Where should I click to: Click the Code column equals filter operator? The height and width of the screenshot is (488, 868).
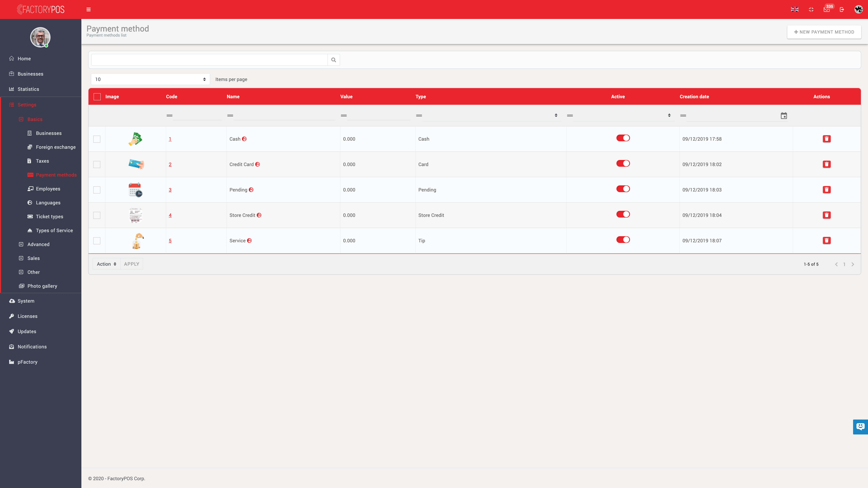click(170, 116)
